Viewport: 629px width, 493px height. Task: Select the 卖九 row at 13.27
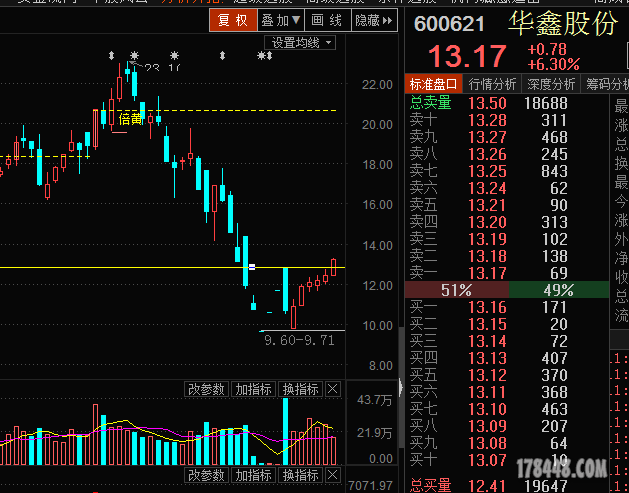[507, 137]
